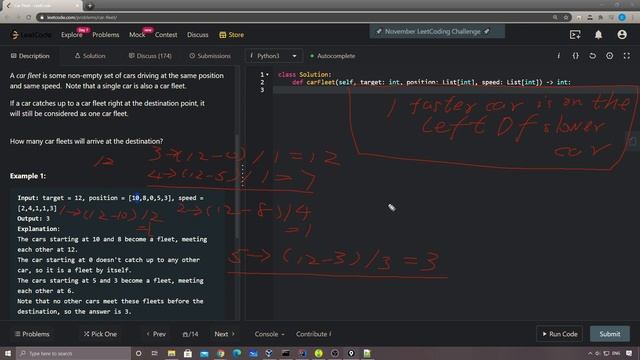The image size is (640, 360).
Task: Open the Contribute link
Action: [313, 334]
